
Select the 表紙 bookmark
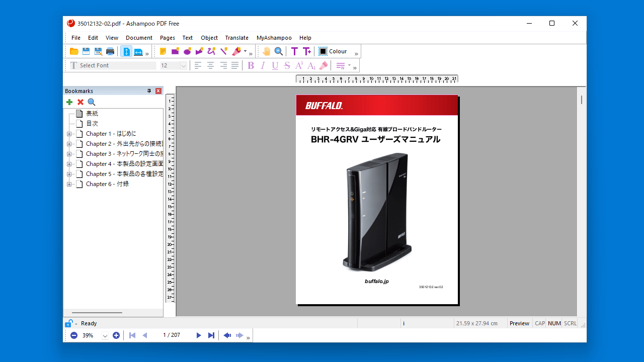pyautogui.click(x=92, y=114)
